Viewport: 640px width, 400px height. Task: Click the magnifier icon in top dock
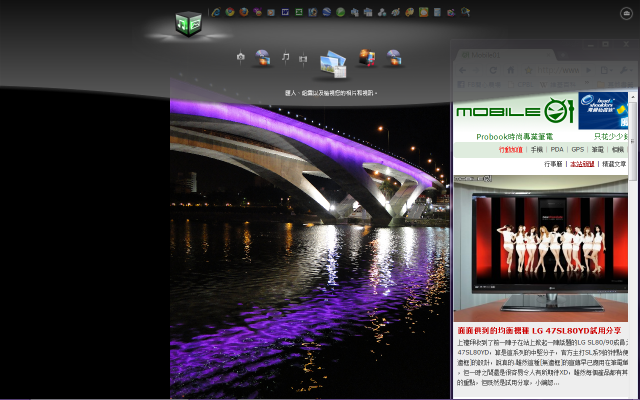pos(465,12)
